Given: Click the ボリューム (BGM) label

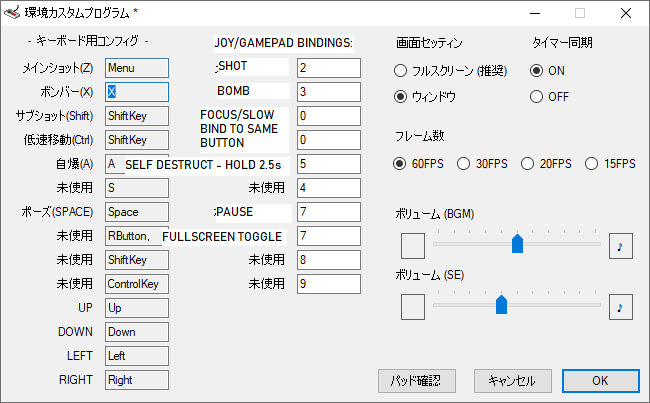Looking at the screenshot, I should 434,214.
